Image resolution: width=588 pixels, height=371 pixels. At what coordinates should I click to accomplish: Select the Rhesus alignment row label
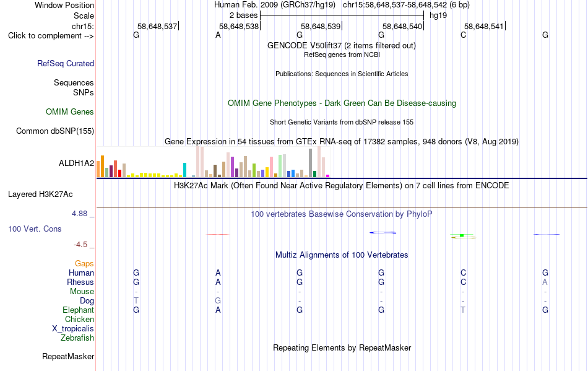point(80,282)
